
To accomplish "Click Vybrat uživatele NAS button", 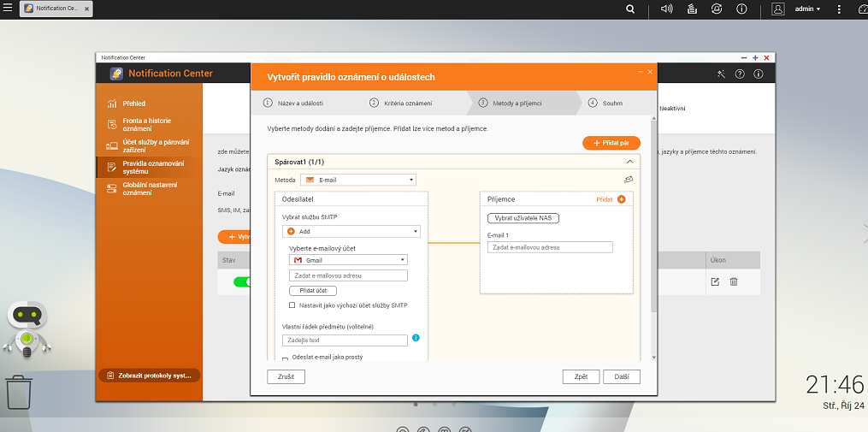I will coord(523,218).
